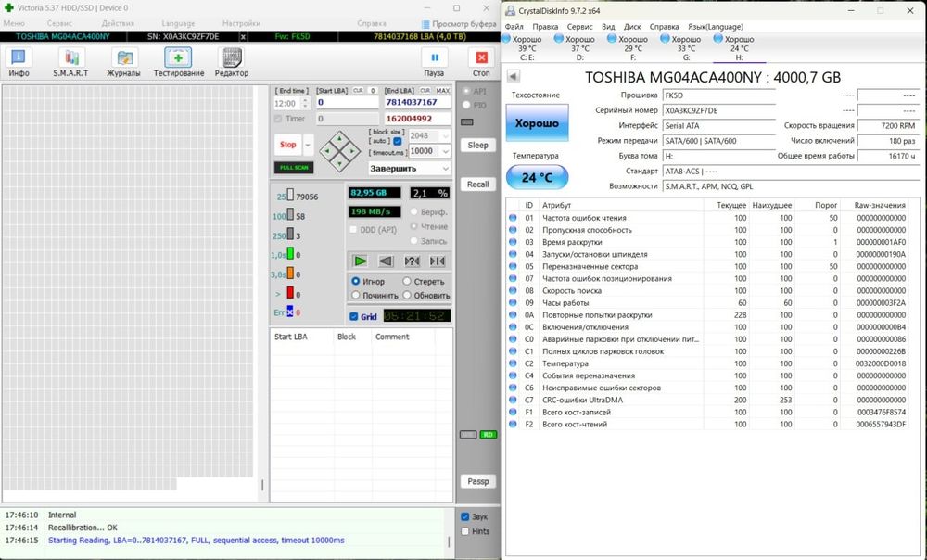
Task: Click the Серийный номер value field
Action: coord(718,110)
